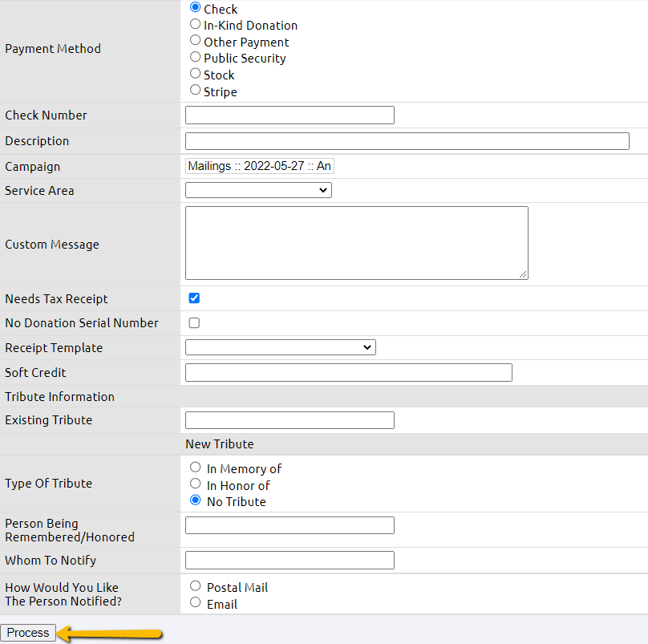The height and width of the screenshot is (644, 648).
Task: Choose Stripe payment method
Action: pos(194,91)
